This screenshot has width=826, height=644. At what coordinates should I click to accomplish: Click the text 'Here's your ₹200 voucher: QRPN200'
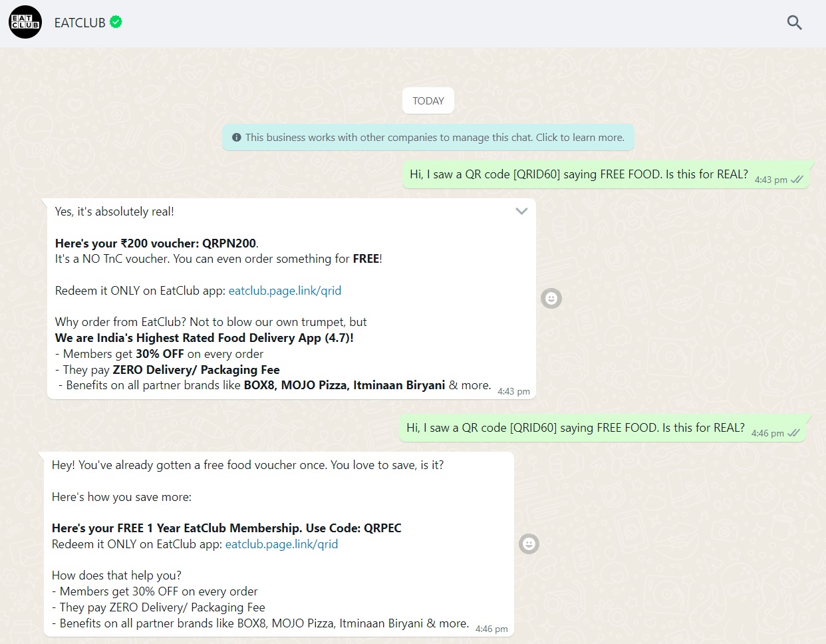point(156,243)
